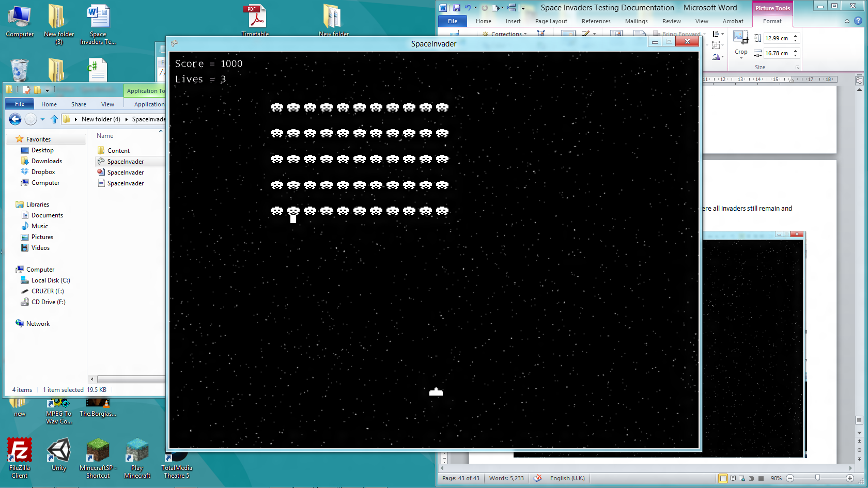Switch to the Page Layout tab in Word
The width and height of the screenshot is (868, 488).
(551, 21)
